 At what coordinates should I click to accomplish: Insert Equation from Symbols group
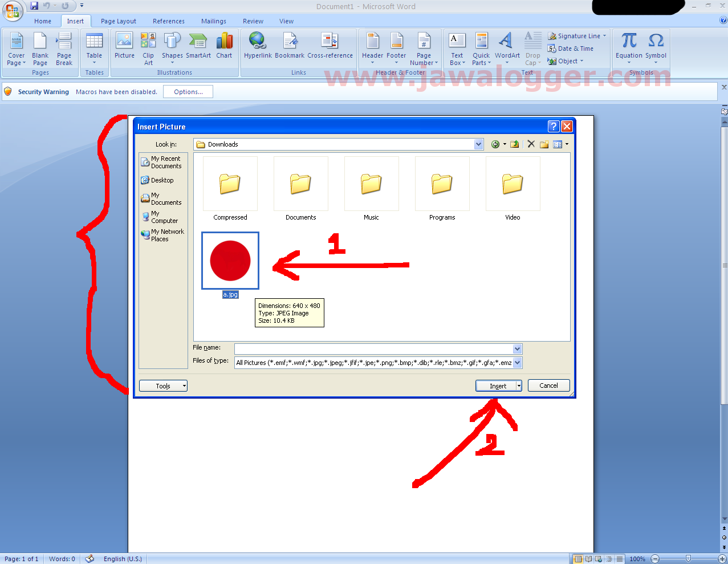click(x=629, y=48)
